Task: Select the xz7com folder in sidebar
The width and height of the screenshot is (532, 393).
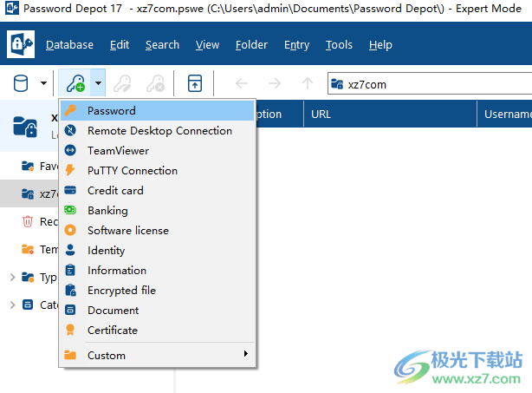Action: pyautogui.click(x=29, y=193)
